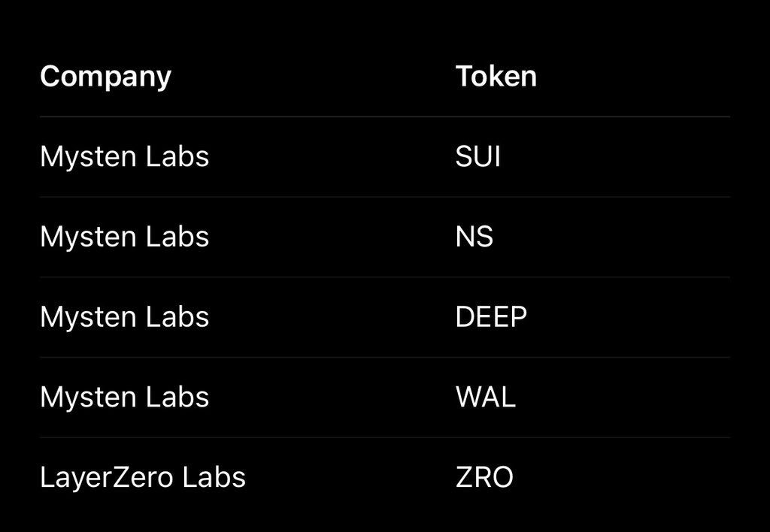This screenshot has width=770, height=532.
Task: Click Mysten Labs in the WAL row
Action: click(x=124, y=397)
